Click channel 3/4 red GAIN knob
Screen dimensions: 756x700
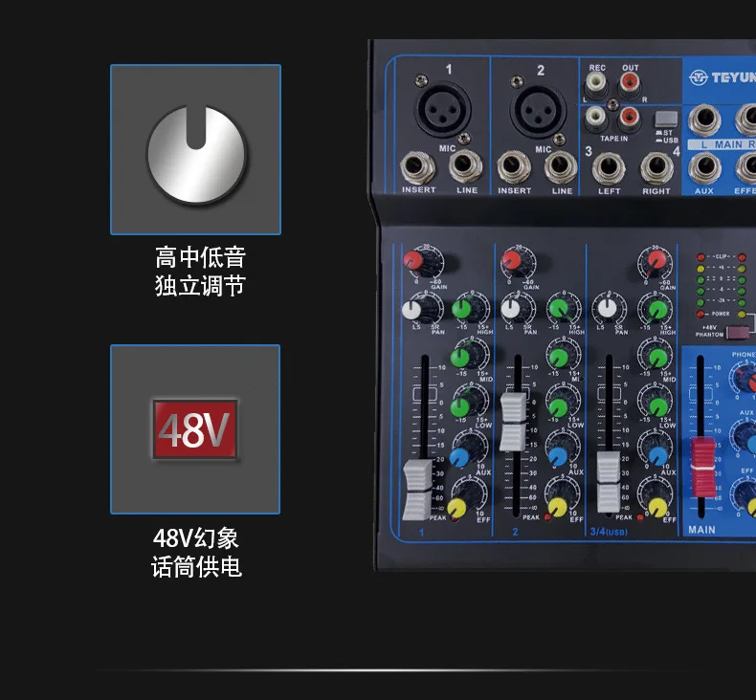point(656,261)
